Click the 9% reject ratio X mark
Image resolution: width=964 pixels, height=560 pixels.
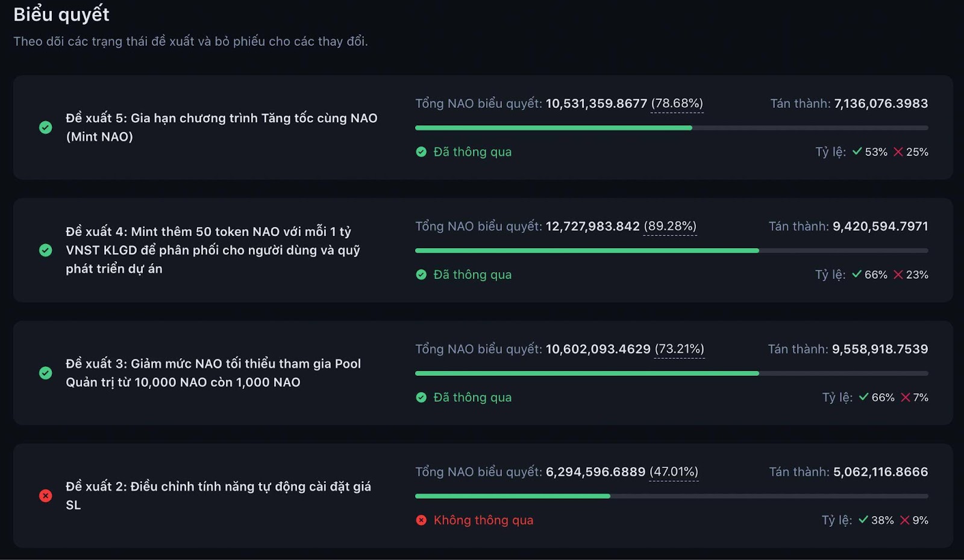pyautogui.click(x=904, y=520)
